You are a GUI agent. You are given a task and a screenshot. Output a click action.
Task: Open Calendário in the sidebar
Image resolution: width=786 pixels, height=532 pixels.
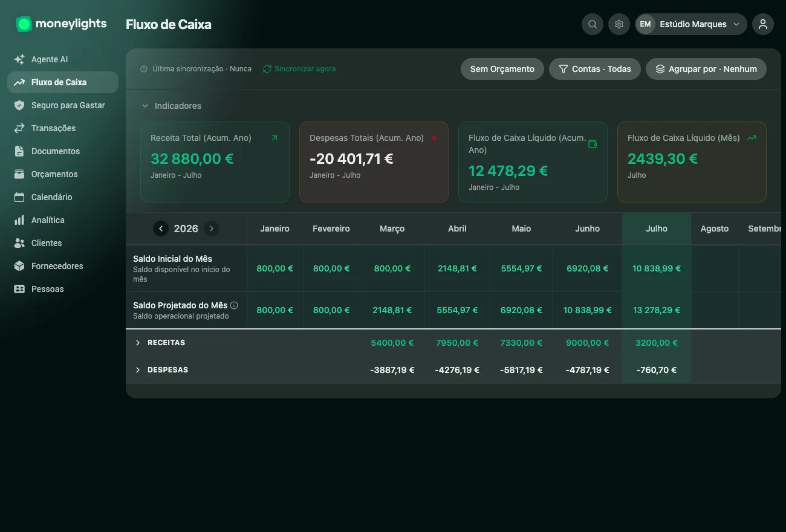click(63, 197)
